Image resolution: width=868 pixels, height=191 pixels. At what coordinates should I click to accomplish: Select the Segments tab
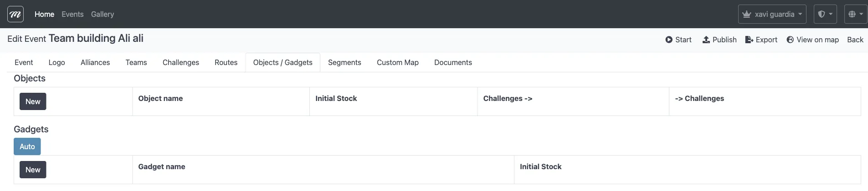pos(344,63)
